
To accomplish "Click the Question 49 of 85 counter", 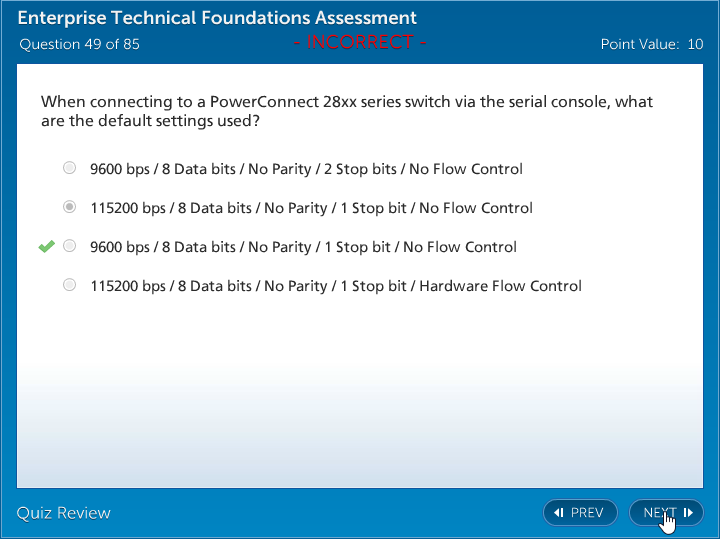I will [x=80, y=44].
